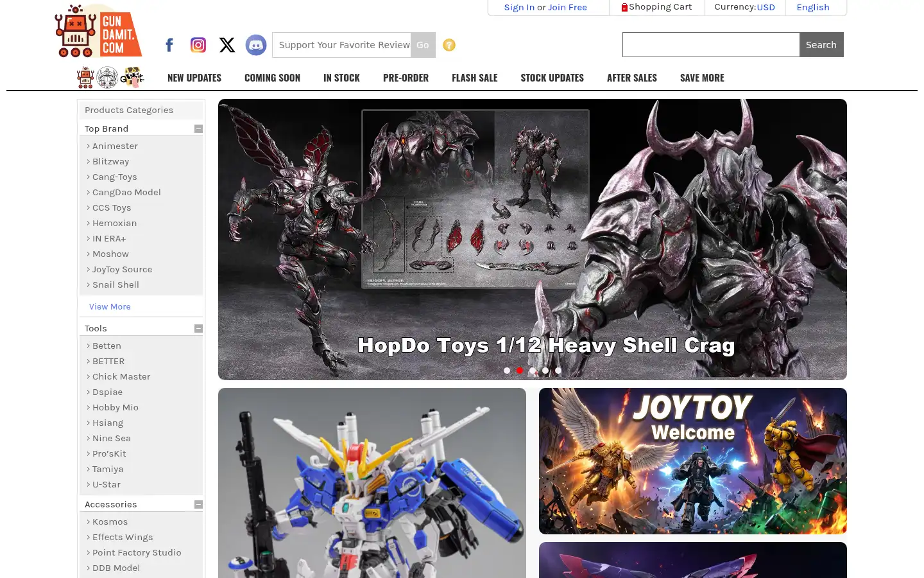Go to the IN STOCK menu item
924x578 pixels.
[341, 78]
